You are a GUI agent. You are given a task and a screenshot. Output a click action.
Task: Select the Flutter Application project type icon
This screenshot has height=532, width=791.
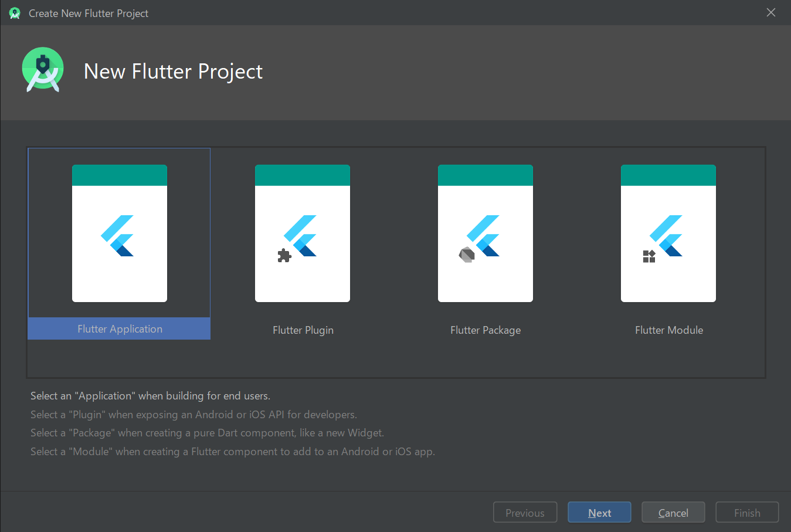tap(119, 233)
